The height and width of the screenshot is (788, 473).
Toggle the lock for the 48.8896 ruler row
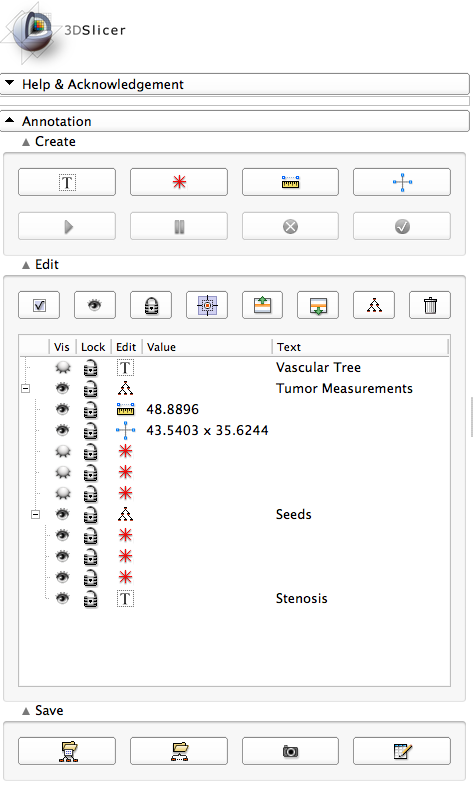click(x=90, y=410)
